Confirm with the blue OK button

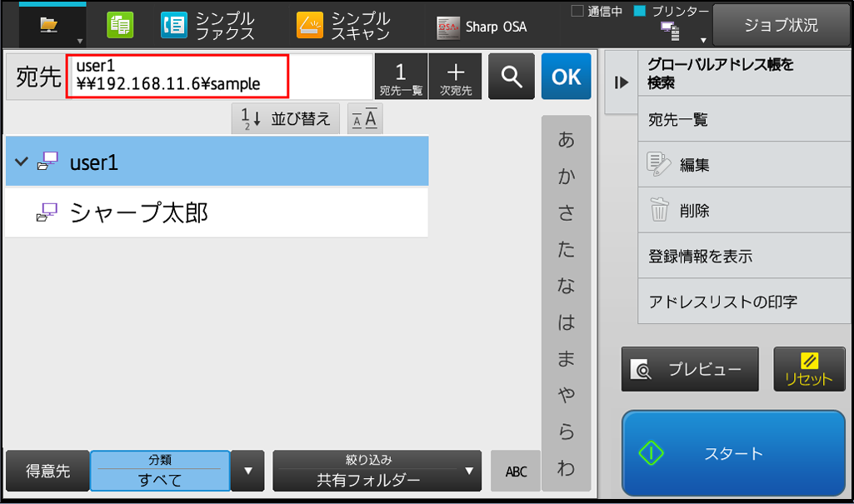(x=566, y=76)
